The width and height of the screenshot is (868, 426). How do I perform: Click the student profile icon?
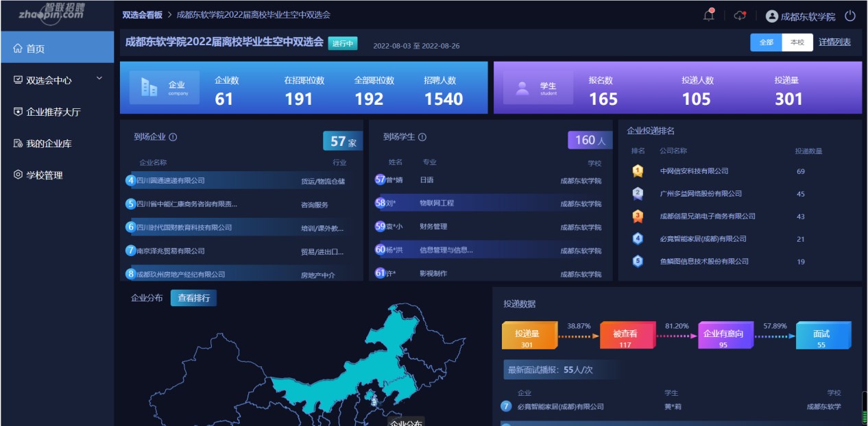(522, 88)
